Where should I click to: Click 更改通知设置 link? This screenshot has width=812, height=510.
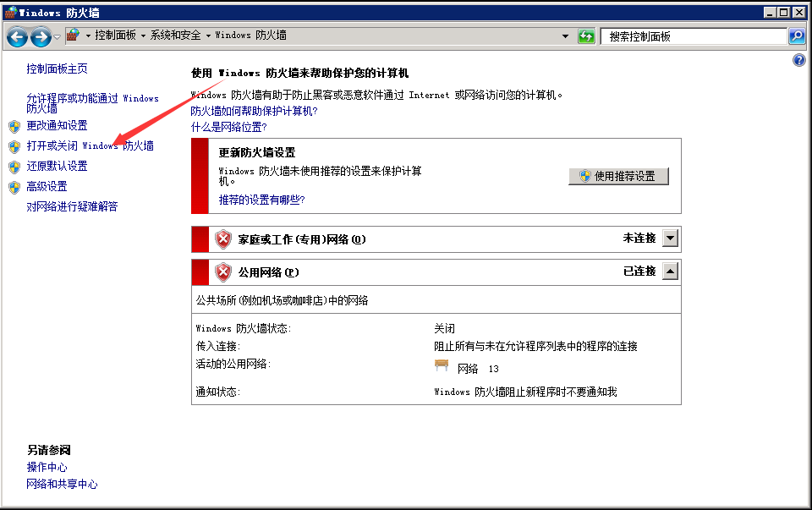57,125
